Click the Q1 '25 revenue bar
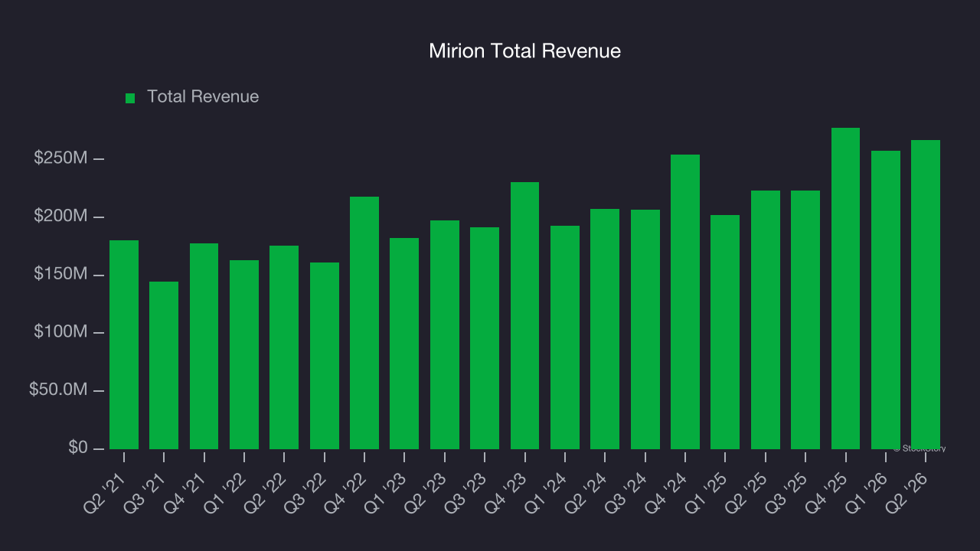Viewport: 980px width, 551px height. tap(725, 332)
